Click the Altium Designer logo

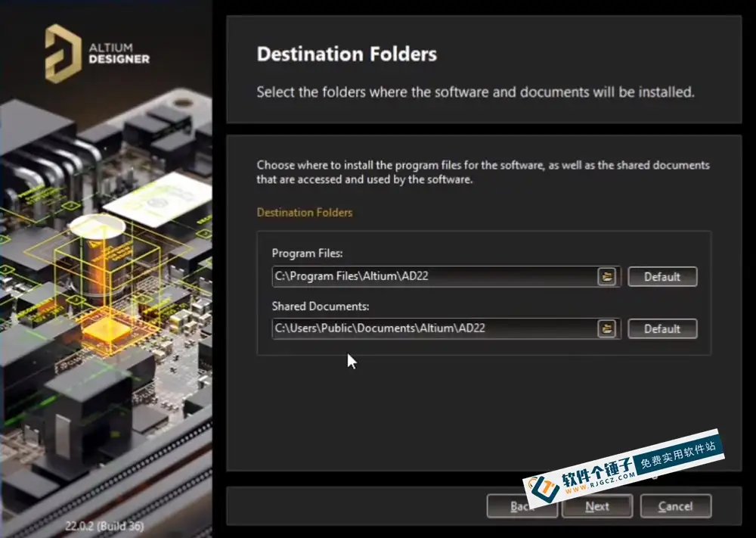pos(98,54)
